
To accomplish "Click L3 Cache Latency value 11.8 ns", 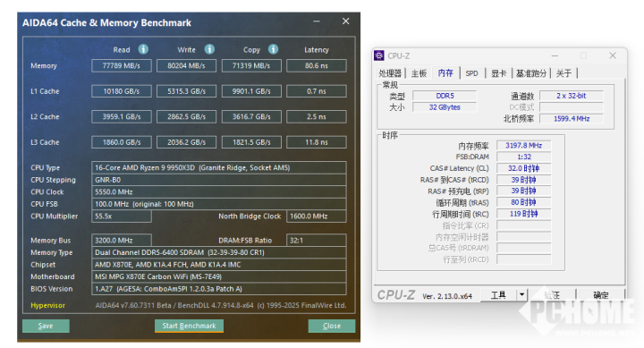I will click(x=317, y=142).
